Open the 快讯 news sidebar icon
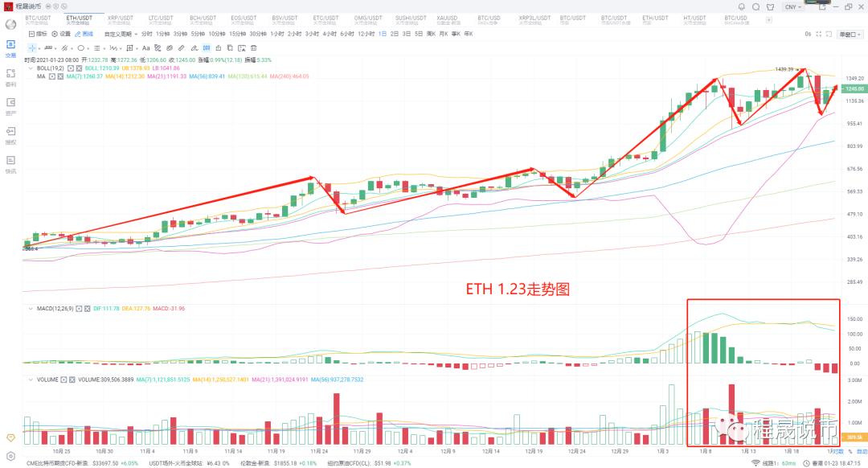The width and height of the screenshot is (868, 468). click(x=10, y=159)
